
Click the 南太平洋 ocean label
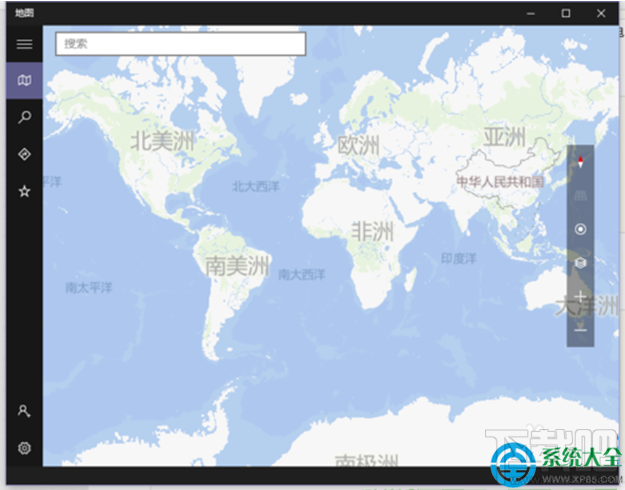(x=89, y=287)
